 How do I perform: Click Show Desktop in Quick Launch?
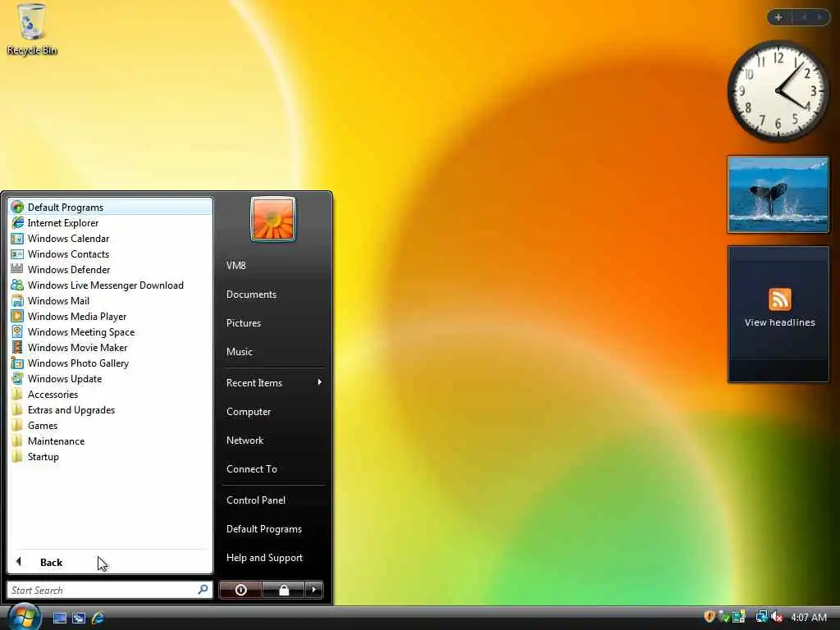tap(59, 618)
